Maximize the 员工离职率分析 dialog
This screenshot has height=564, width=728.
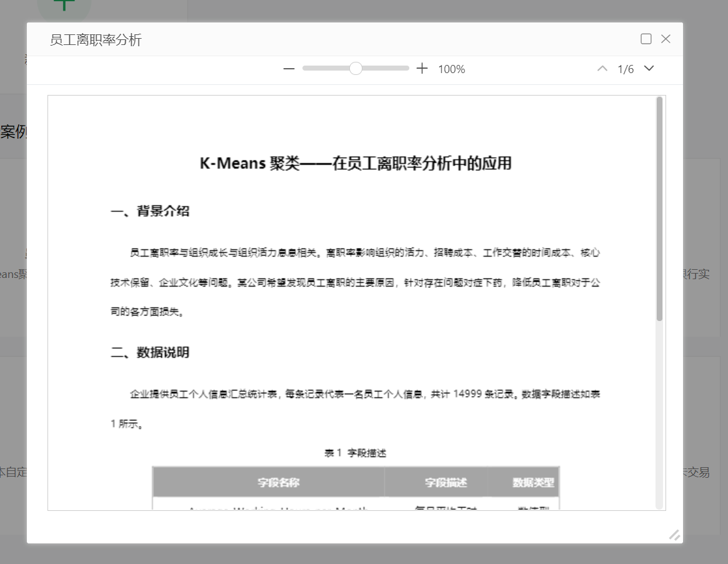(x=646, y=39)
